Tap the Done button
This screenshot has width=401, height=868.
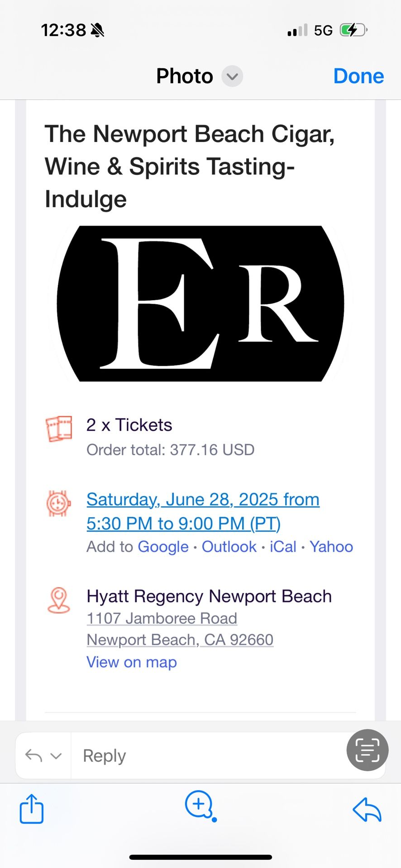358,76
